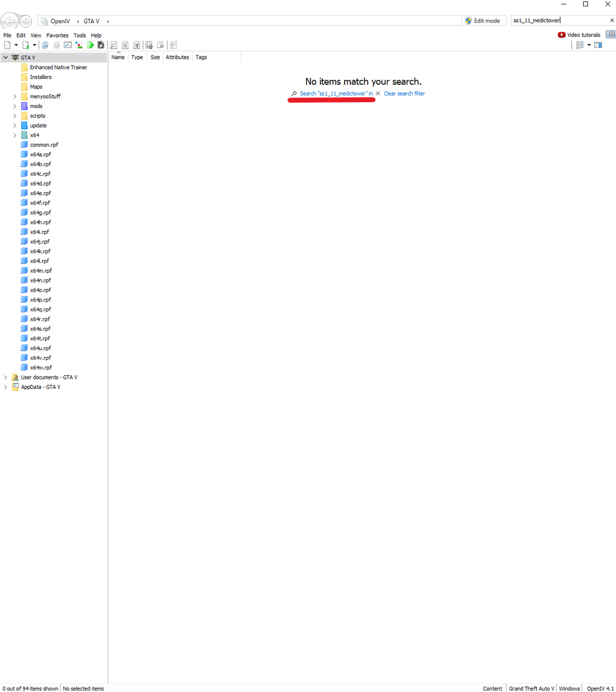Toggle the preview pane icon at top right

point(598,45)
